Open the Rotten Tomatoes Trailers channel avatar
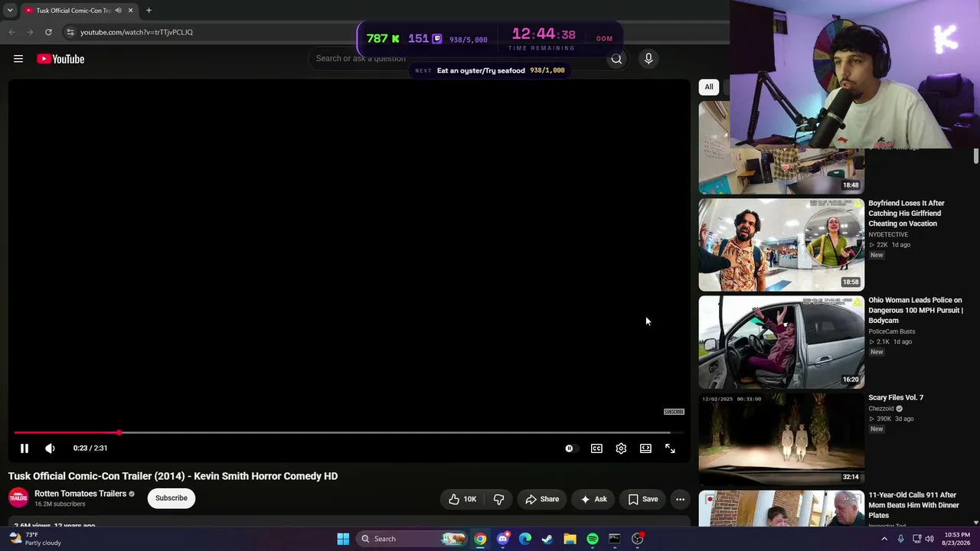This screenshot has width=980, height=551. [x=18, y=498]
